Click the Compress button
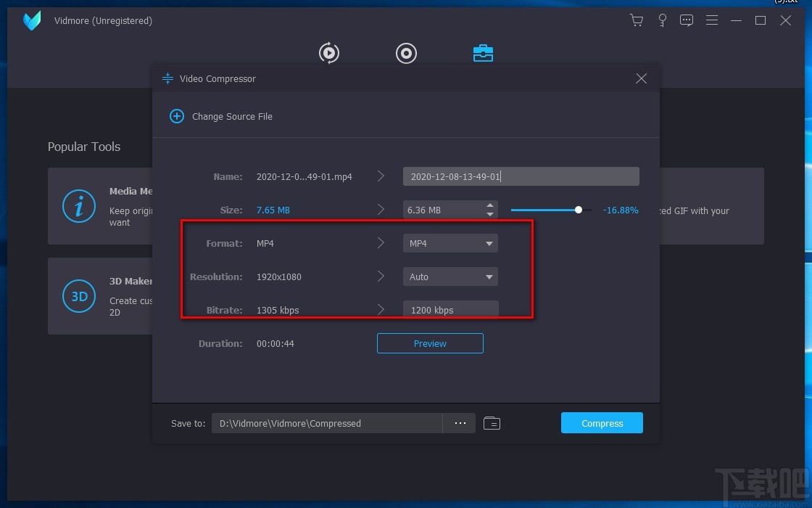812x508 pixels. tap(602, 423)
